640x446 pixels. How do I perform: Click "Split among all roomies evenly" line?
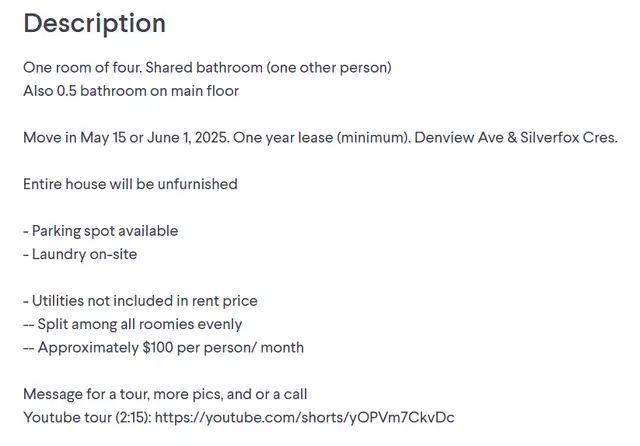[133, 324]
